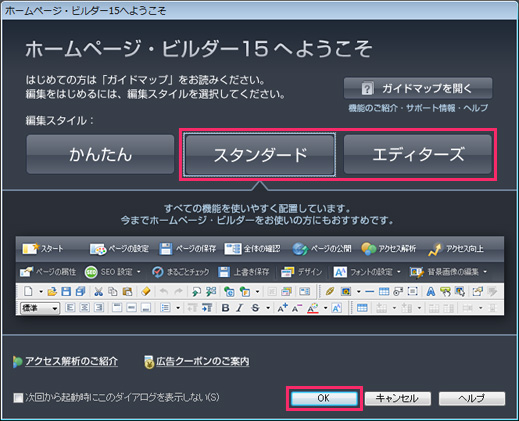Click the redo arrow icon
Image resolution: width=519 pixels, height=421 pixels.
pyautogui.click(x=179, y=292)
